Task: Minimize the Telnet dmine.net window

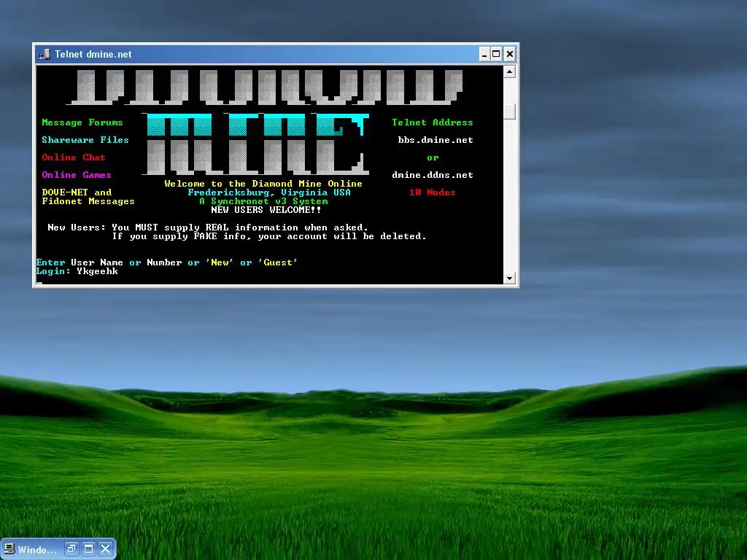Action: 484,54
